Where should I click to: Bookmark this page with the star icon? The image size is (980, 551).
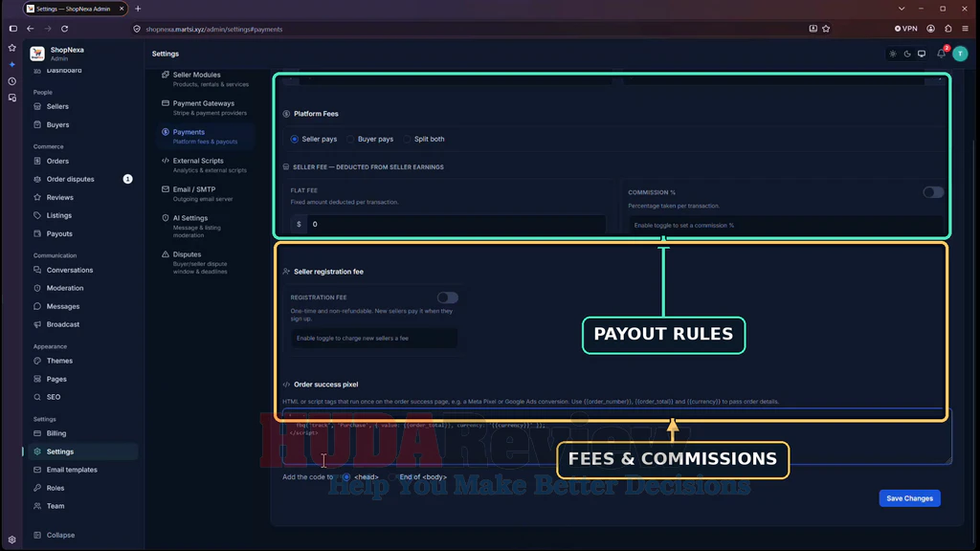point(826,29)
